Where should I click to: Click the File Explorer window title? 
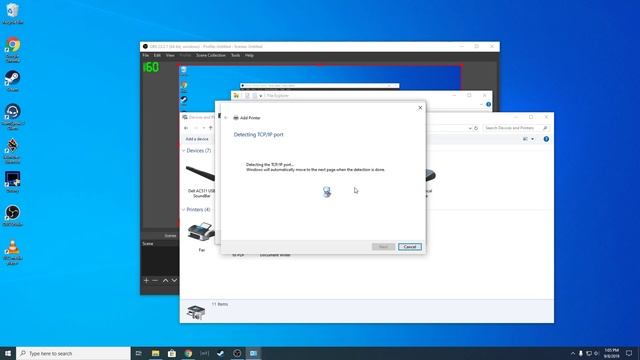coord(278,96)
